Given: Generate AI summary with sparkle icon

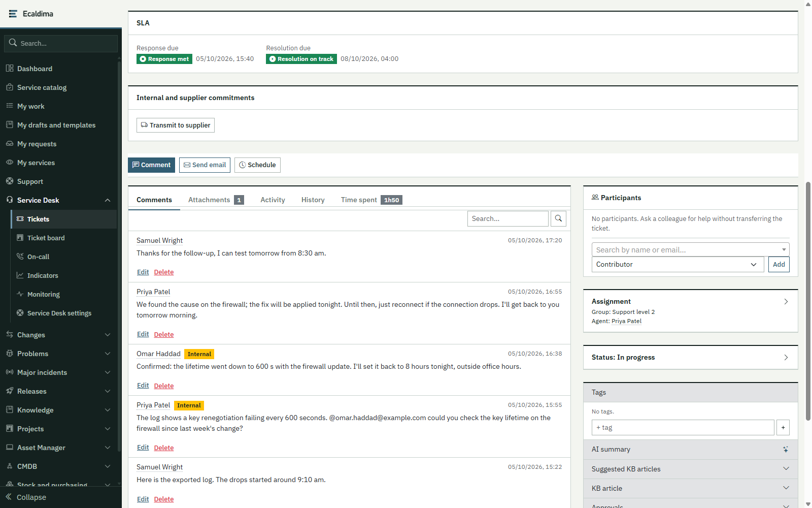Looking at the screenshot, I should click(x=785, y=450).
